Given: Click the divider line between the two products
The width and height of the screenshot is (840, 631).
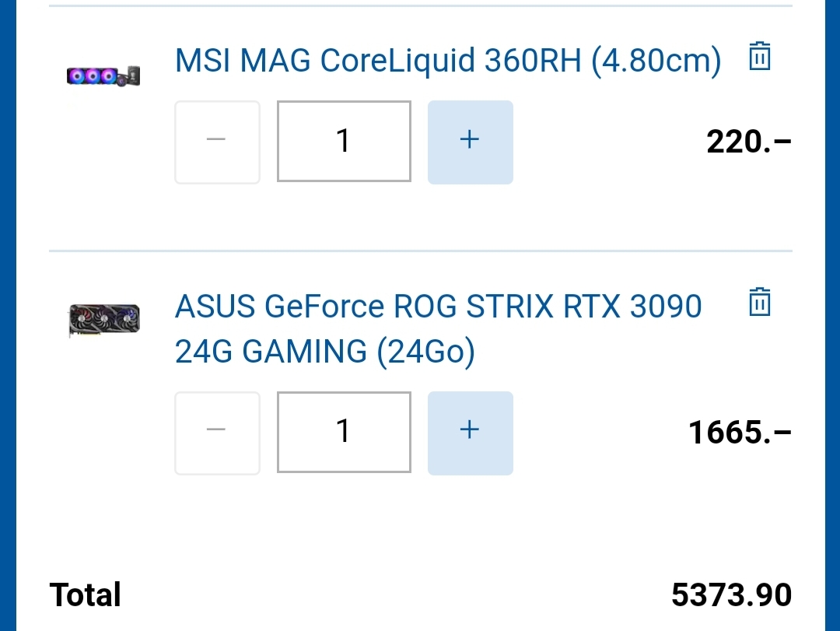Looking at the screenshot, I should tap(420, 251).
